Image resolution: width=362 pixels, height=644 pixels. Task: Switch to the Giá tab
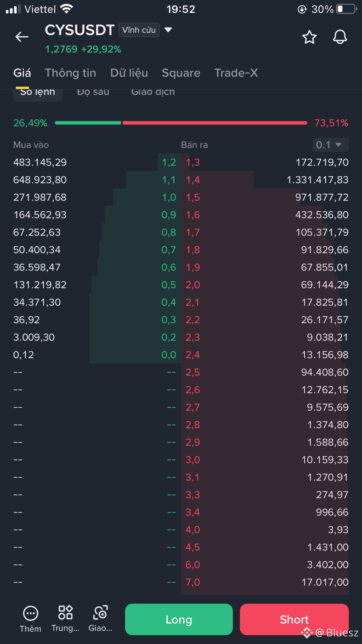pyautogui.click(x=22, y=73)
